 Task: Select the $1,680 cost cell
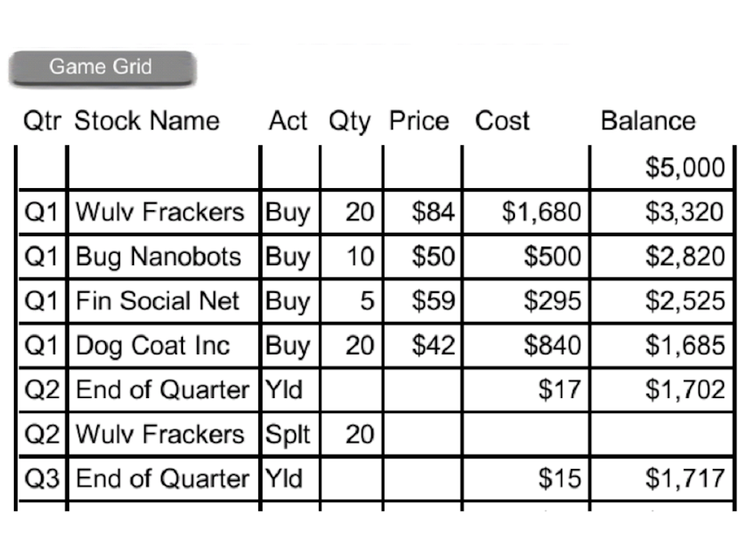[526, 213]
